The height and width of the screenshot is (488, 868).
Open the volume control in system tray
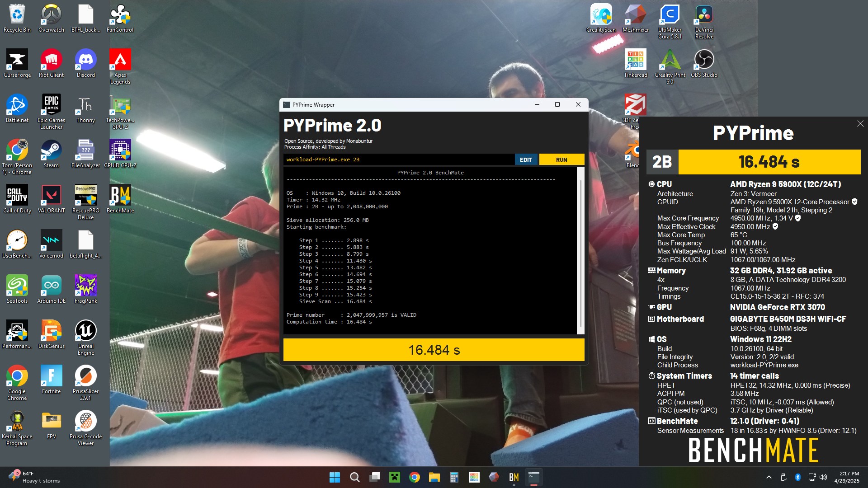pyautogui.click(x=823, y=477)
